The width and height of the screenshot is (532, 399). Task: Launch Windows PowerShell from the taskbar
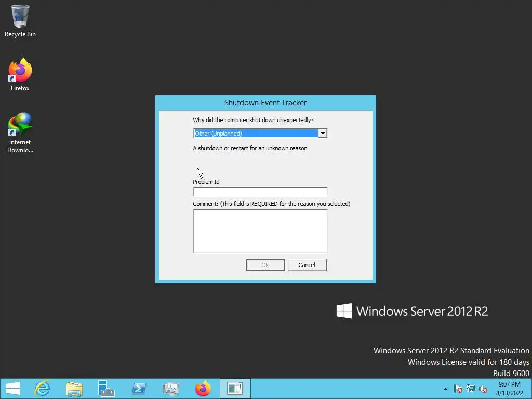138,389
